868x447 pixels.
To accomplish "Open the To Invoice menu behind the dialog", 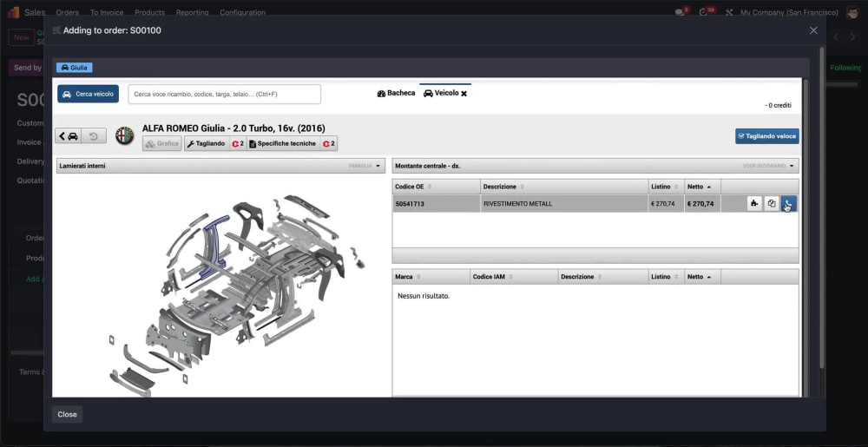I will click(x=107, y=12).
